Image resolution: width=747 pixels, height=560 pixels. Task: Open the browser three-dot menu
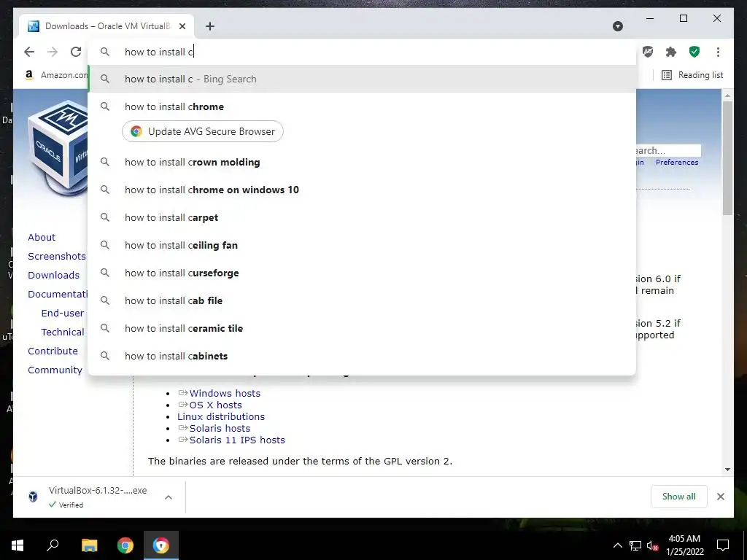click(x=718, y=52)
